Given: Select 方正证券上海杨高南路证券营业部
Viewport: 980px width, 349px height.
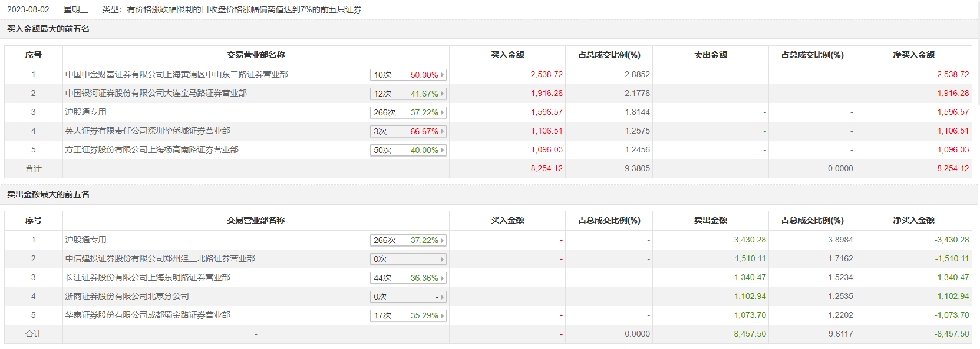Looking at the screenshot, I should click(151, 150).
